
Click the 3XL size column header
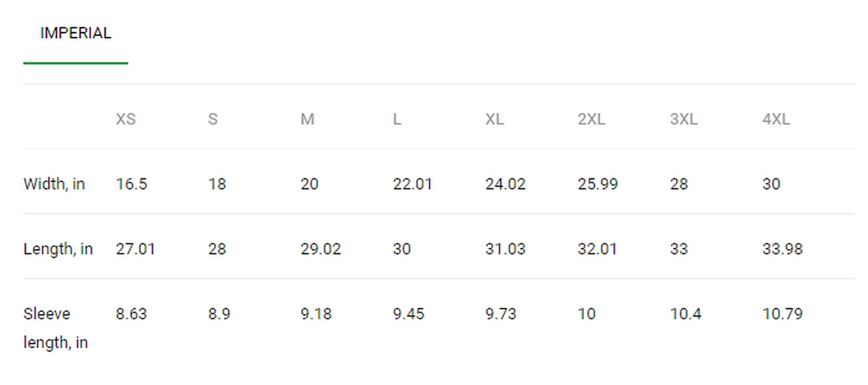pos(684,119)
